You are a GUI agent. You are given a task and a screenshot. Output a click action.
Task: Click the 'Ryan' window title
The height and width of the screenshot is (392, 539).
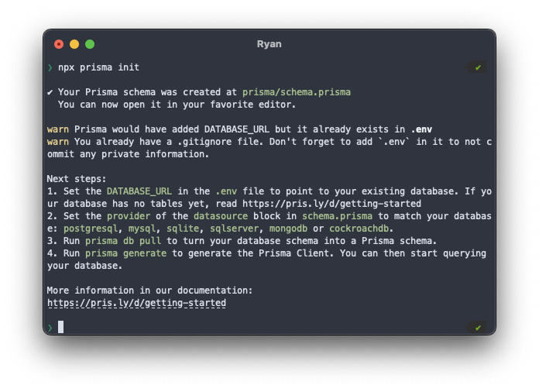(269, 44)
